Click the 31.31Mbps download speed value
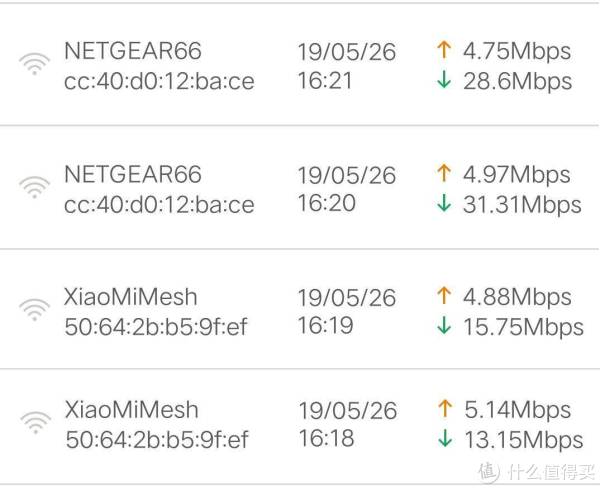 [x=522, y=204]
